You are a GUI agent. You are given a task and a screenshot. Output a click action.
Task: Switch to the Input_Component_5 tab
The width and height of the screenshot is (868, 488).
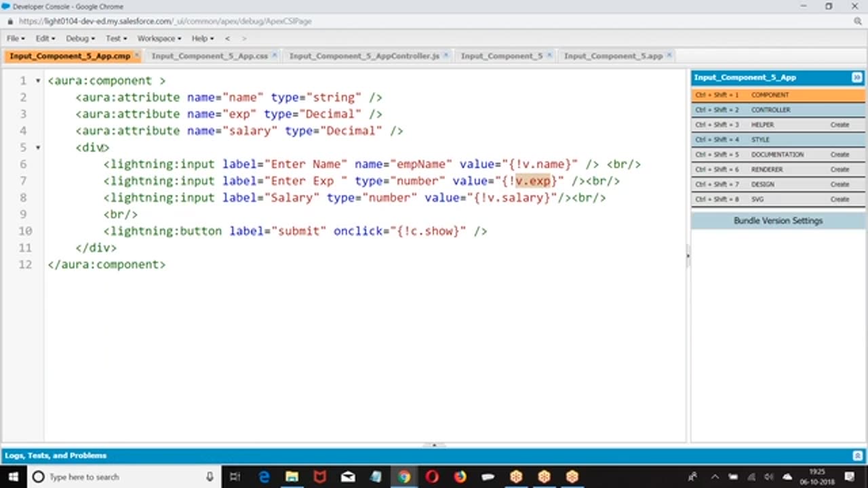502,56
